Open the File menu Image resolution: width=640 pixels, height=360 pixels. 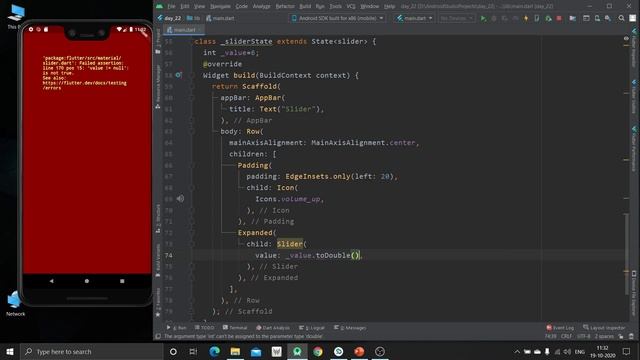click(x=171, y=6)
